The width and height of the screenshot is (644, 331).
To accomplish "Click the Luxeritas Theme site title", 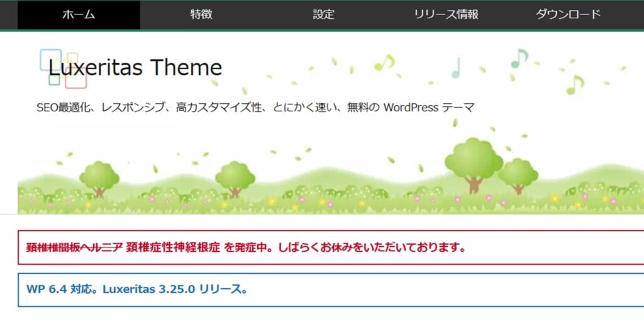I will 135,67.
